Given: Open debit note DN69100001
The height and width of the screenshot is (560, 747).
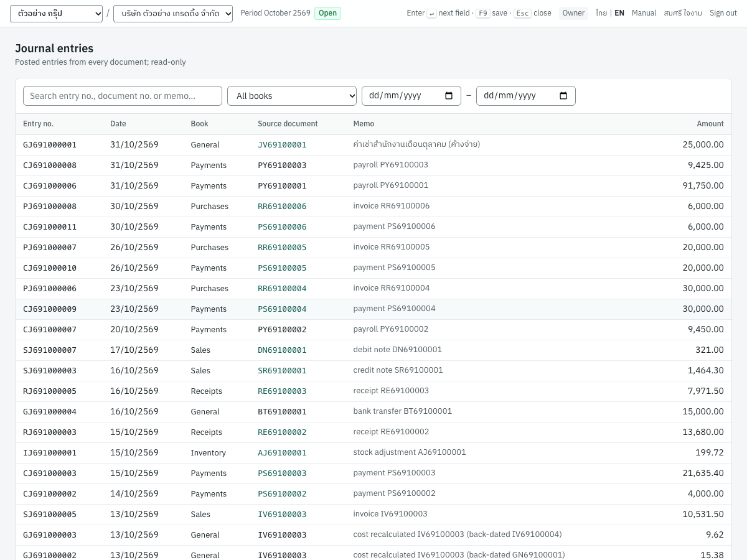Looking at the screenshot, I should 282,350.
